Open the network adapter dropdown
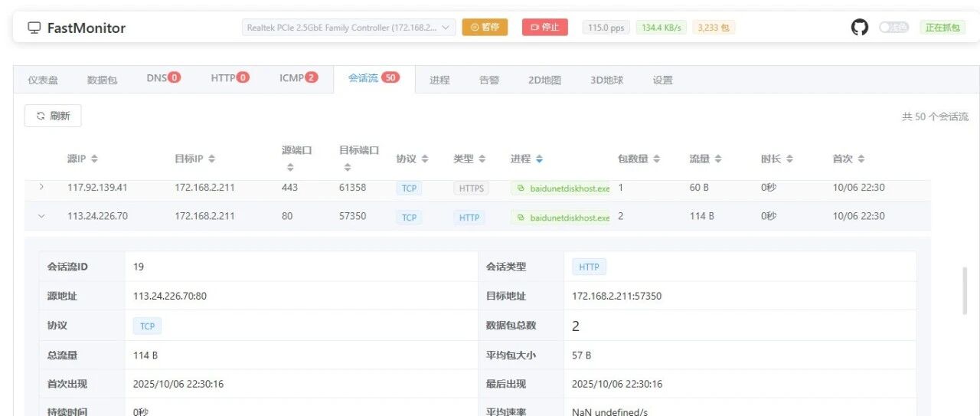 pyautogui.click(x=349, y=28)
